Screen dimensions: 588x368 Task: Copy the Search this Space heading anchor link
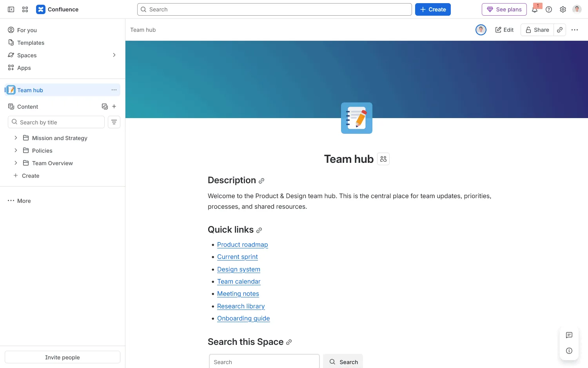click(289, 342)
